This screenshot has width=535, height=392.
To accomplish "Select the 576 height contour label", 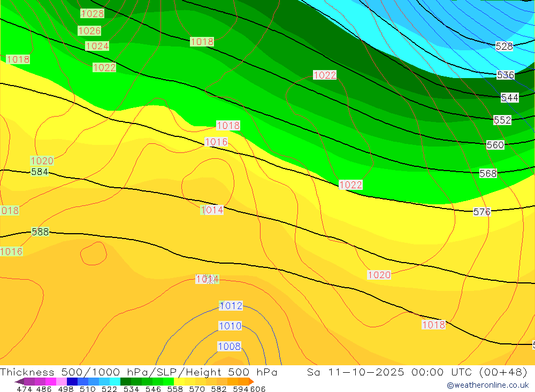I will tap(482, 212).
